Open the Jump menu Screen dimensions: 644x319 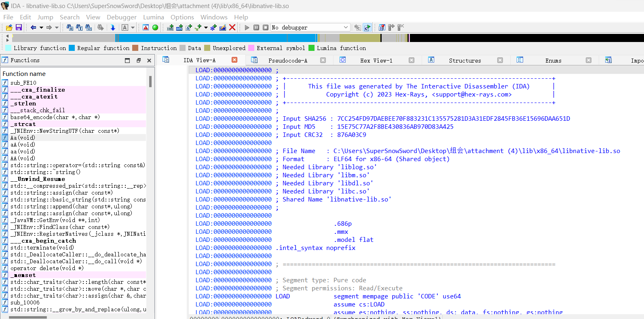[45, 17]
